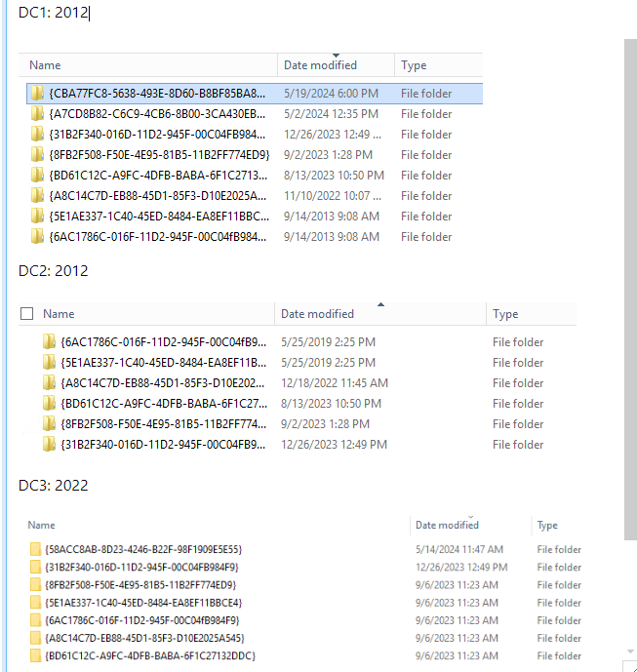The height and width of the screenshot is (672, 637).
Task: Click folder icon of {6AC1786C dated 9/14/2013
Action: [x=37, y=236]
